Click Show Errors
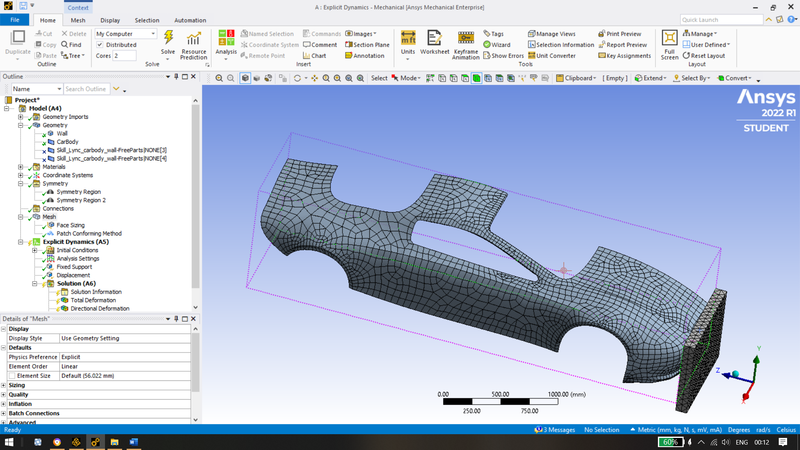This screenshot has height=450, width=800. point(504,56)
